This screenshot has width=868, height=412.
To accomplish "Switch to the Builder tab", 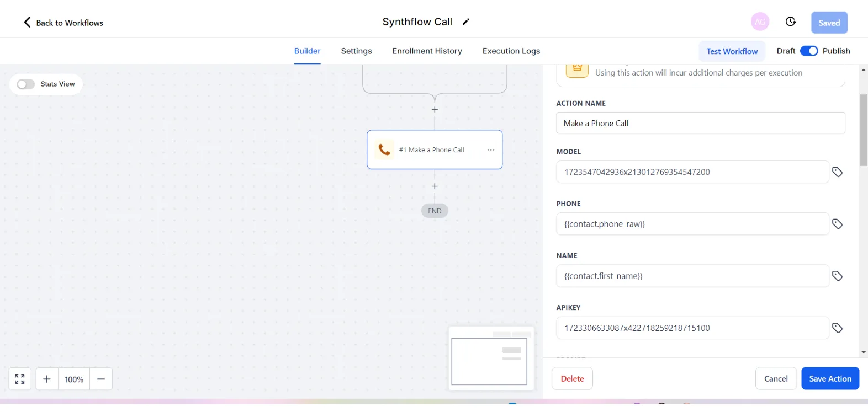I will click(x=307, y=51).
